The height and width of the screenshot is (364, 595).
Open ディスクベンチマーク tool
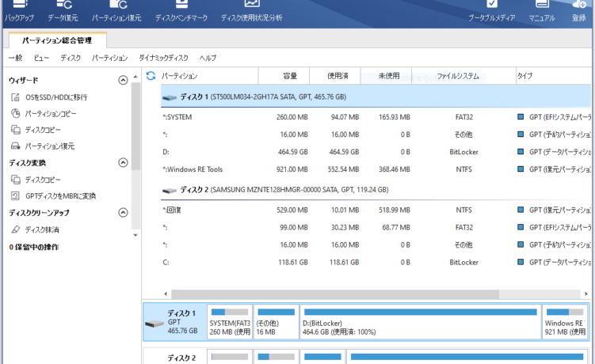181,11
